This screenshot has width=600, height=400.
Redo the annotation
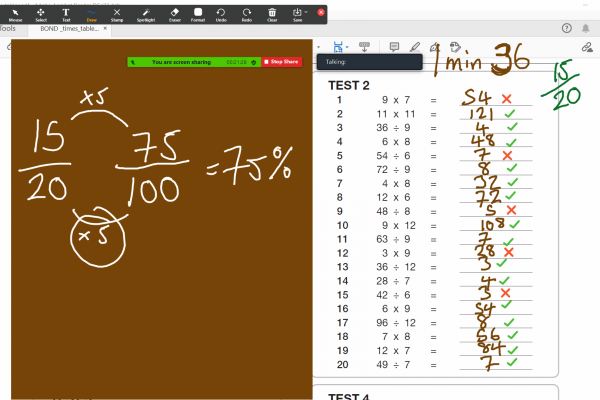246,13
